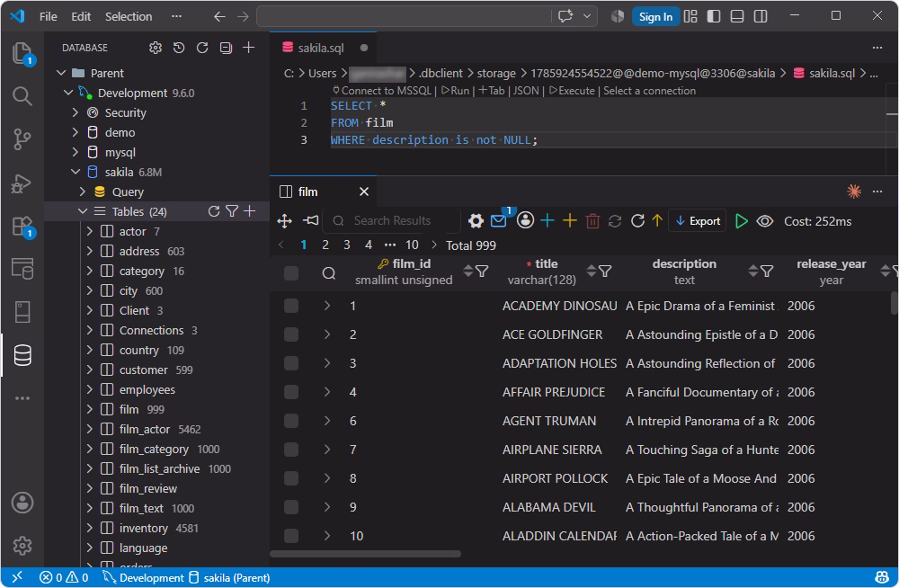Image resolution: width=899 pixels, height=588 pixels.
Task: Open the File menu
Action: [x=49, y=17]
